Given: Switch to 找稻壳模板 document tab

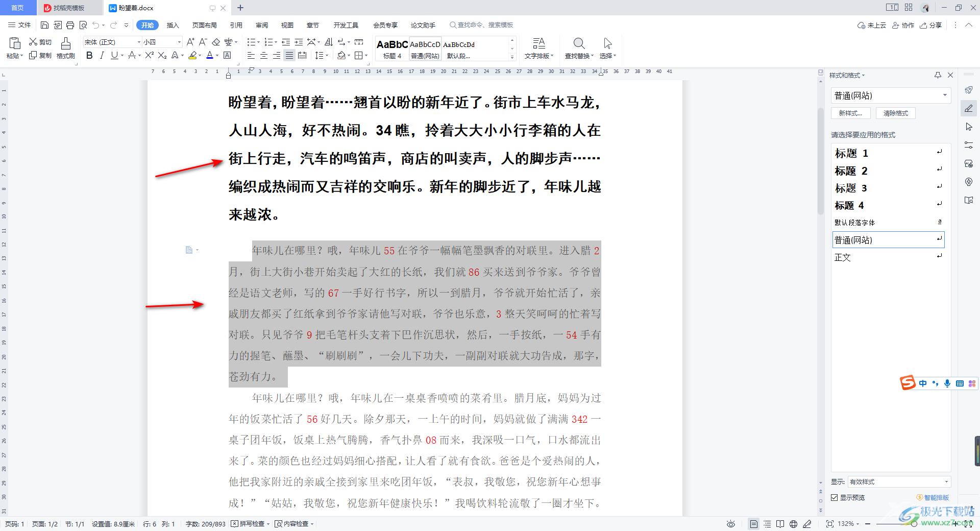Looking at the screenshot, I should click(69, 8).
